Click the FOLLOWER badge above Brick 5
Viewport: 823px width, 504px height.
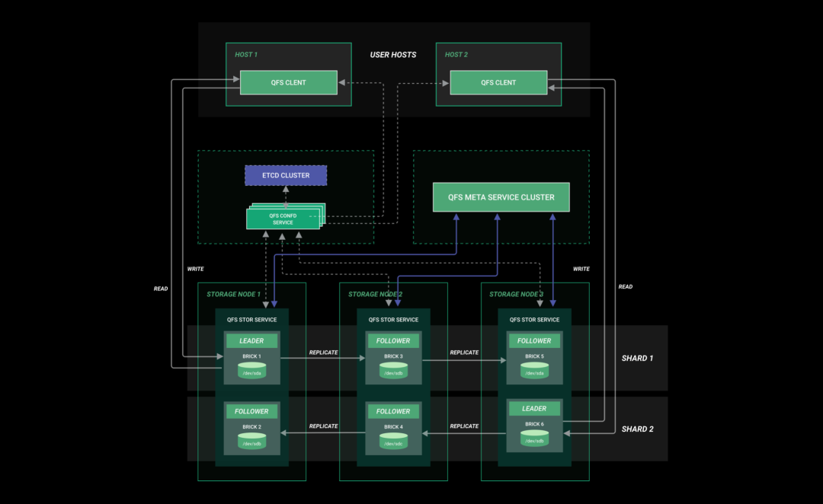coord(534,341)
